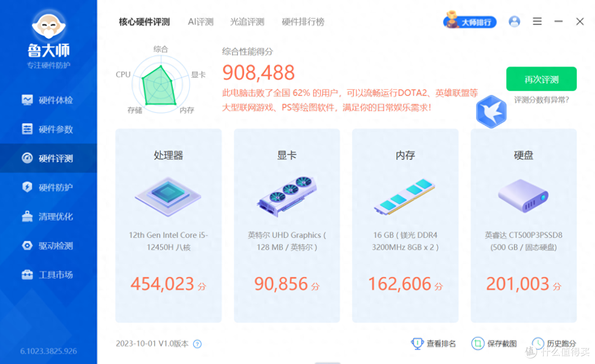The height and width of the screenshot is (364, 595).
Task: Switch to the 核心硬件评测 tab
Action: (144, 22)
